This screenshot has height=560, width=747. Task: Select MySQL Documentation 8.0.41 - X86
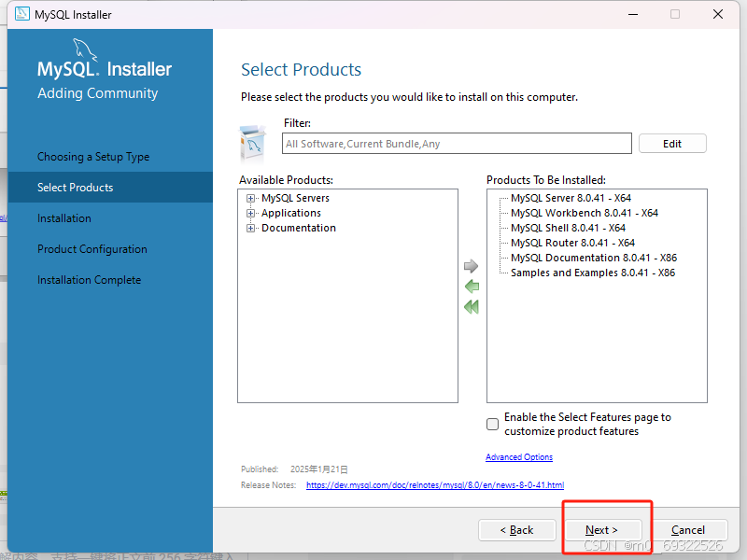tap(594, 258)
